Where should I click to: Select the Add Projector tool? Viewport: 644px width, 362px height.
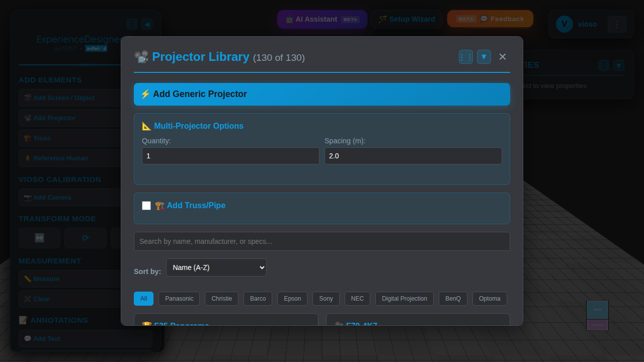[x=55, y=118]
